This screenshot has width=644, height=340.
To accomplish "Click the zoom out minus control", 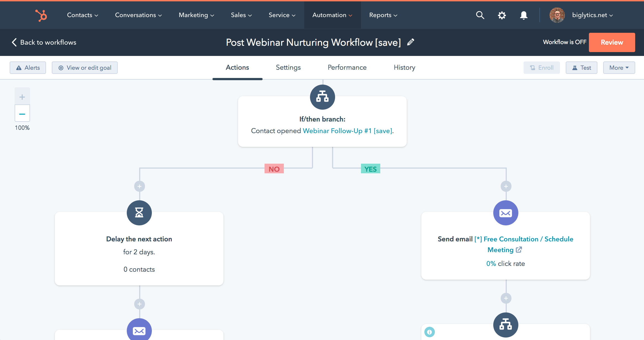I will (22, 114).
